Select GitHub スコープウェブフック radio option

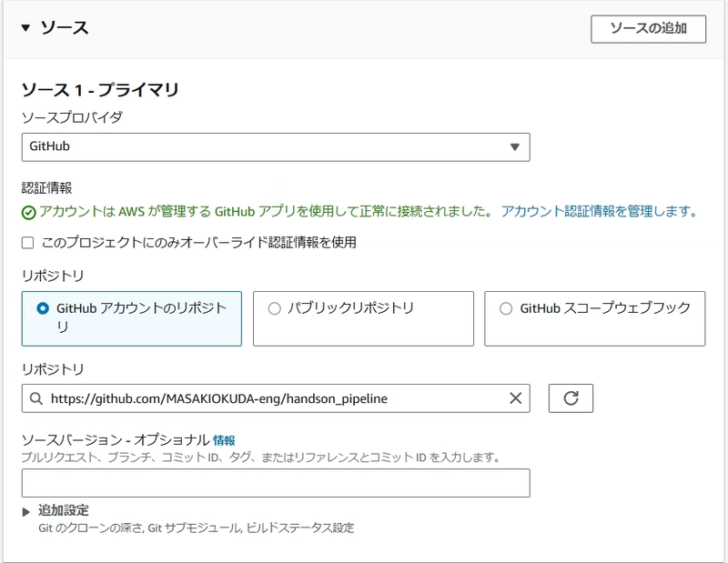506,308
